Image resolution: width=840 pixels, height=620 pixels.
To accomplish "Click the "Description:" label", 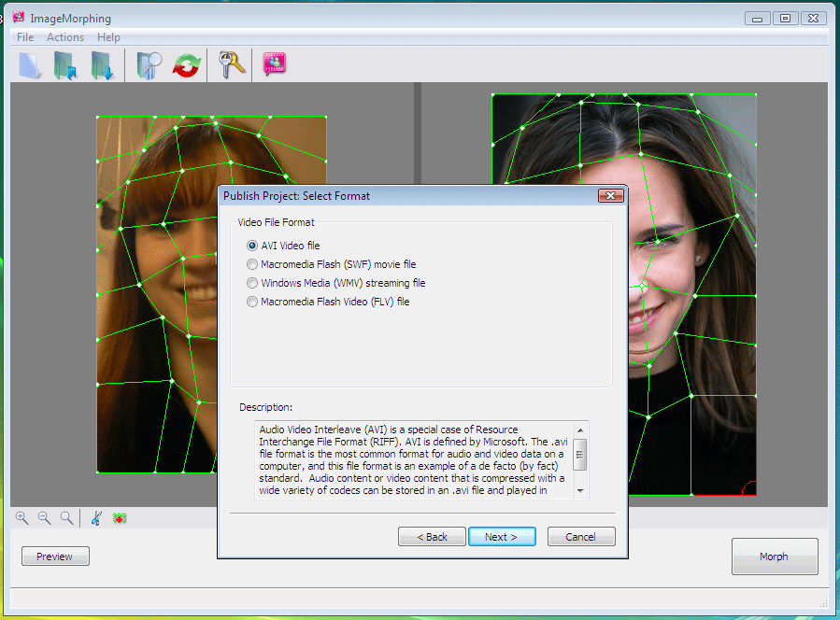I will (x=265, y=407).
